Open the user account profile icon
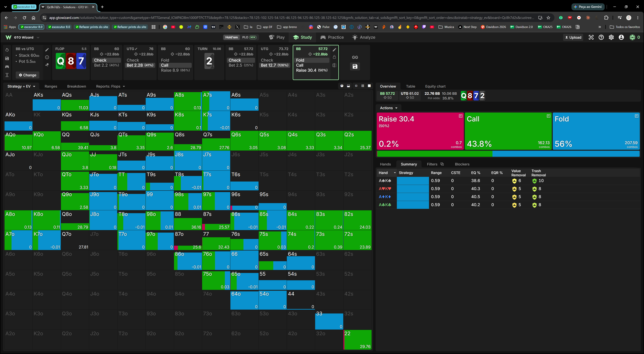 621,37
